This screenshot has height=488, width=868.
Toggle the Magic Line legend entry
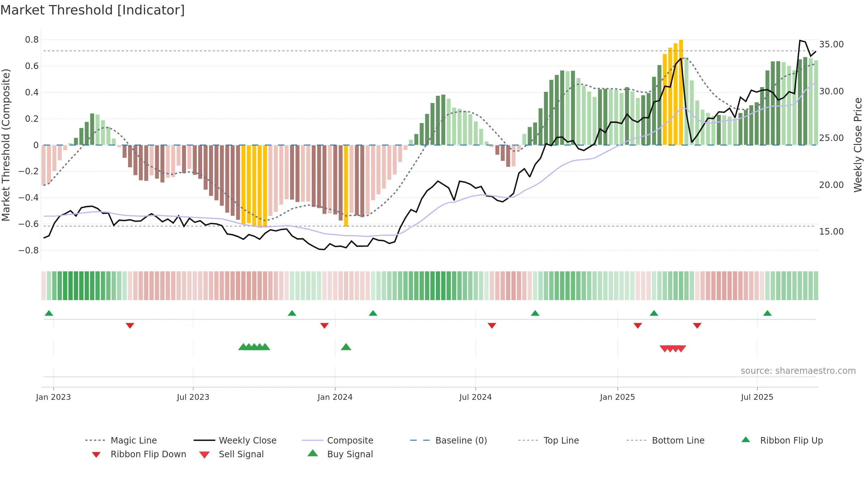click(x=121, y=440)
